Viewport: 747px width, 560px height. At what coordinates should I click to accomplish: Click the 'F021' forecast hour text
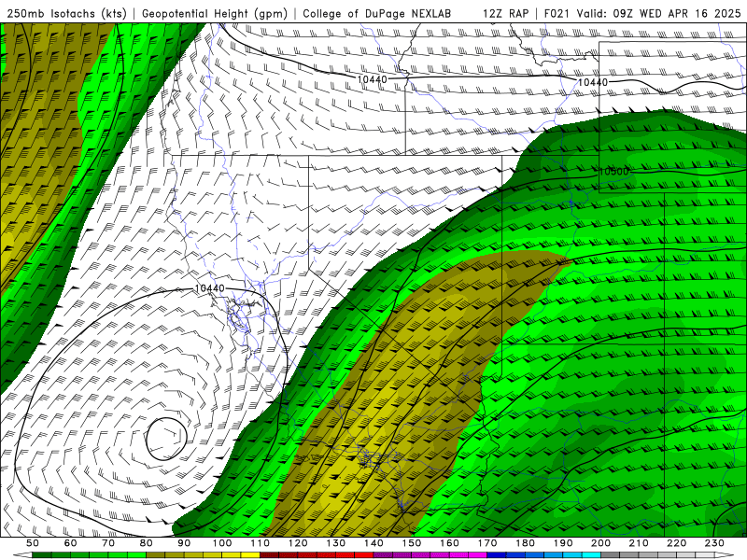click(557, 13)
